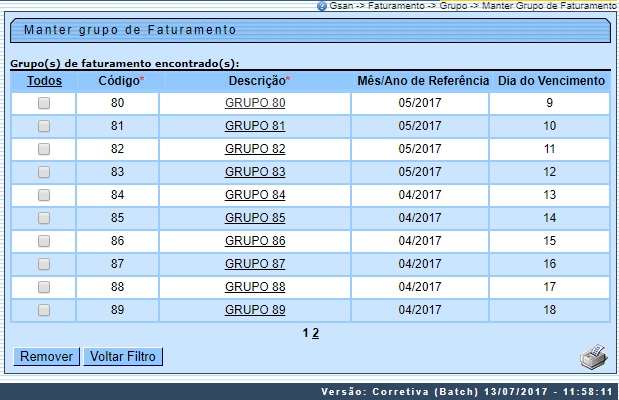View the GRUPO 87 details link
The height and width of the screenshot is (400, 619).
click(255, 263)
